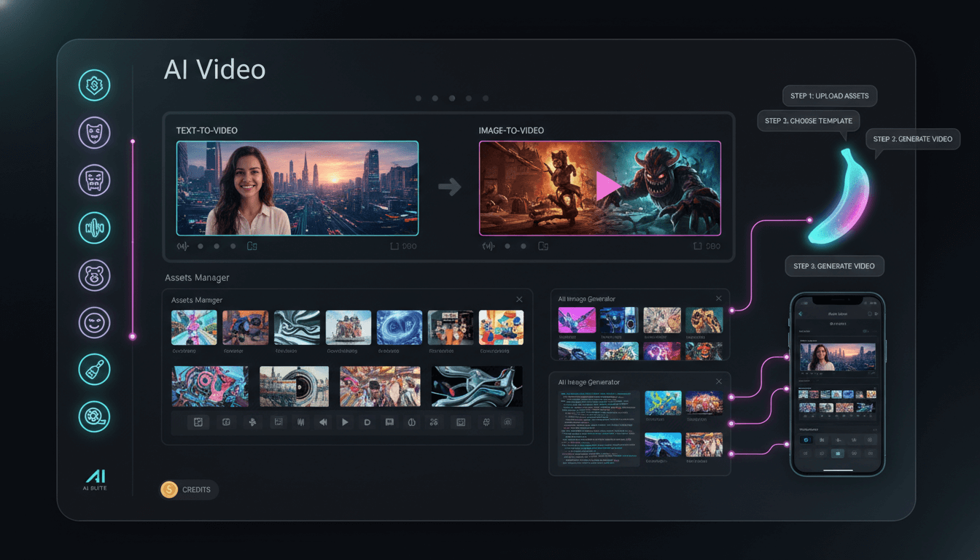
Task: Open the paintbrush tool in sidebar
Action: coord(94,370)
